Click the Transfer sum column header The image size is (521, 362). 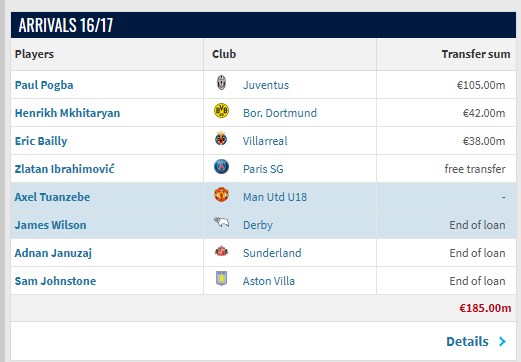tap(476, 54)
